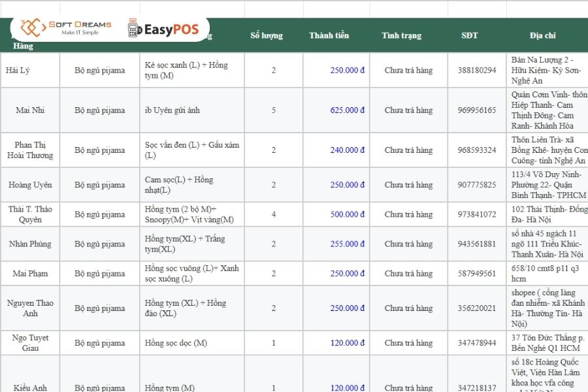
Task: Click the Tình trạng column header
Action: click(x=401, y=35)
